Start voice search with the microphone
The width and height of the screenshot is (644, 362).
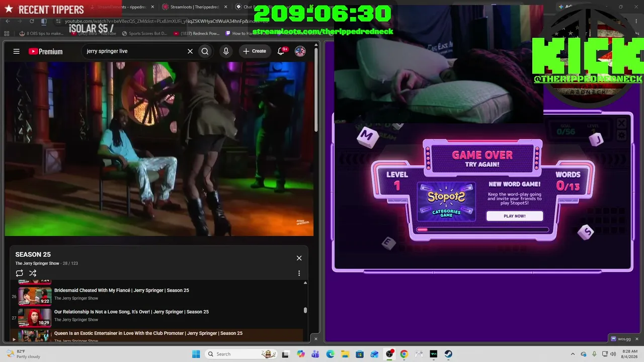point(226,51)
